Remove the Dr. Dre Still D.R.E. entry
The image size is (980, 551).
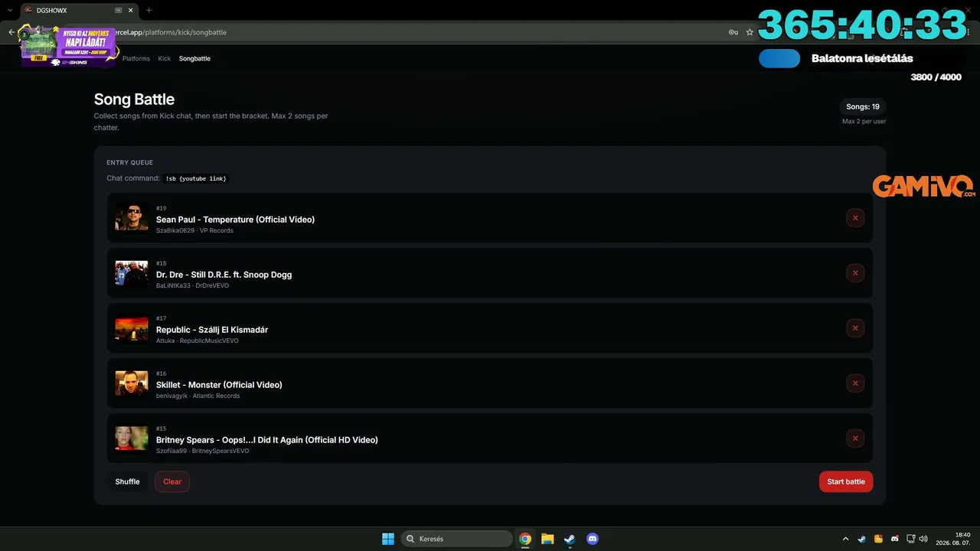point(855,273)
